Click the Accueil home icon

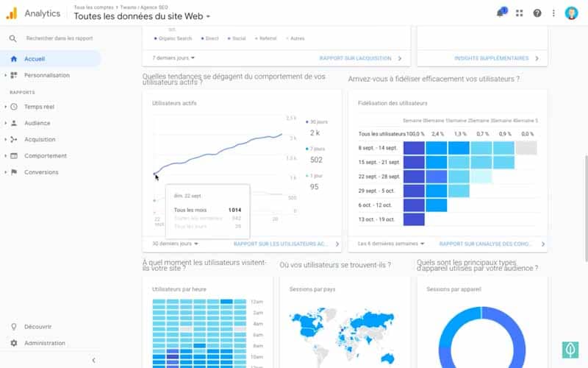pyautogui.click(x=14, y=59)
